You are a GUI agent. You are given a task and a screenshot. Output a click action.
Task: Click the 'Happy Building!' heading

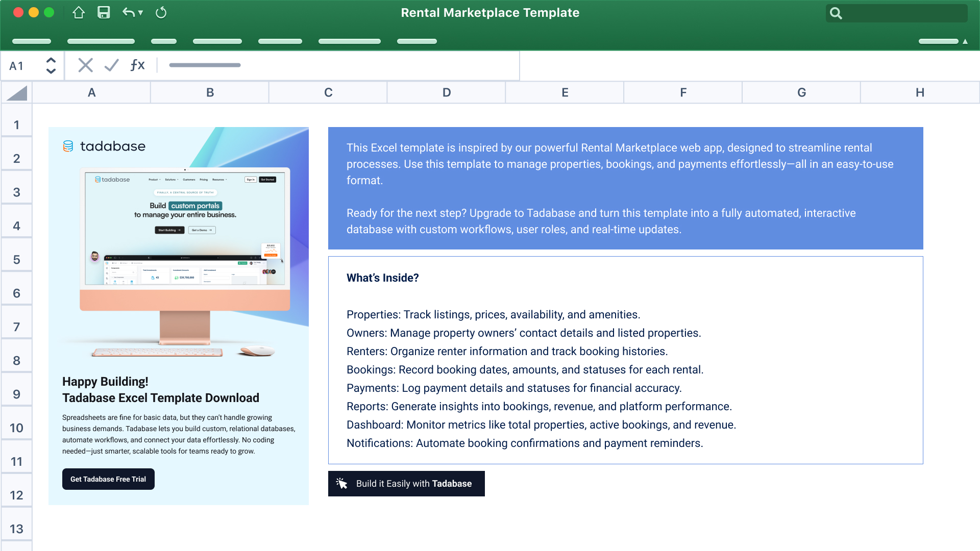pos(105,382)
